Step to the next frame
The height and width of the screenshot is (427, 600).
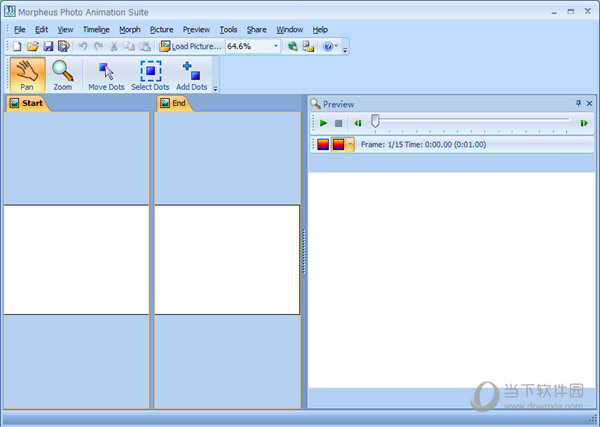(x=584, y=123)
